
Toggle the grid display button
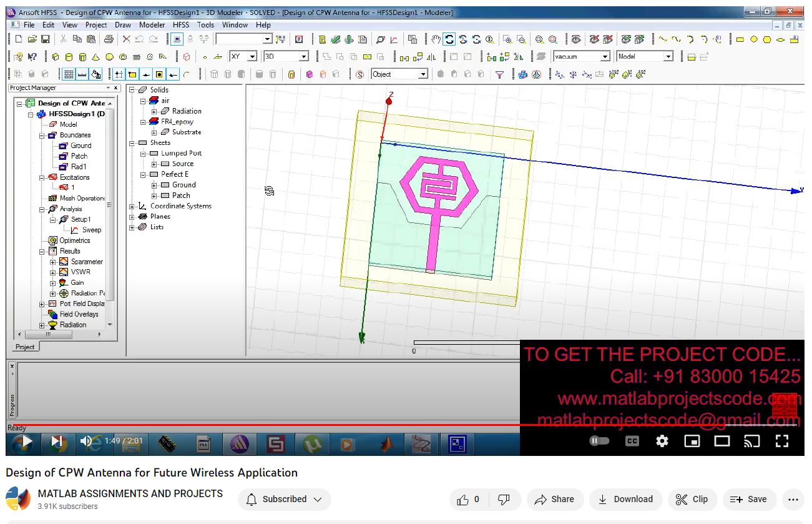[69, 74]
